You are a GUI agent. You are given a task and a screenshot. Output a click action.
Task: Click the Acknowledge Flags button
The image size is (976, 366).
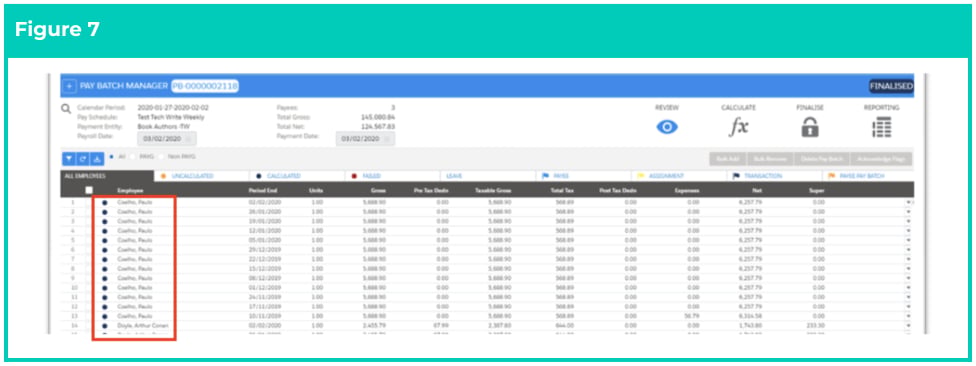click(x=881, y=159)
